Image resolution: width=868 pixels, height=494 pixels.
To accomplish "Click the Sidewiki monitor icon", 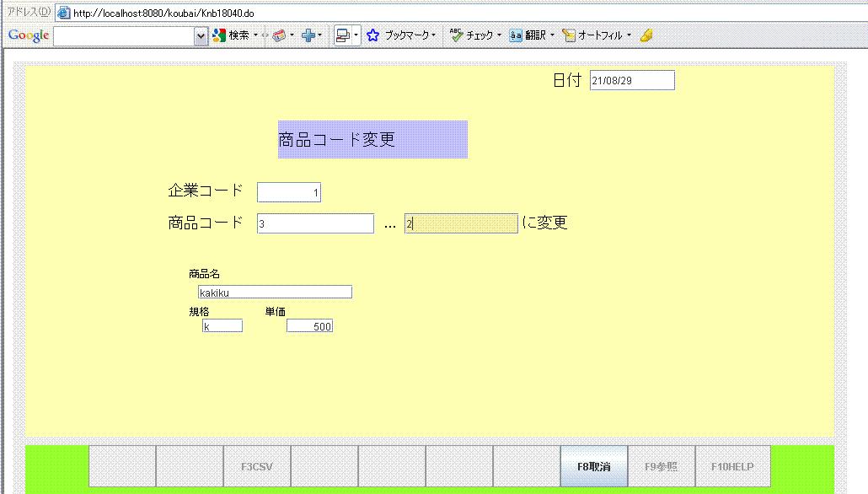I will tap(343, 35).
